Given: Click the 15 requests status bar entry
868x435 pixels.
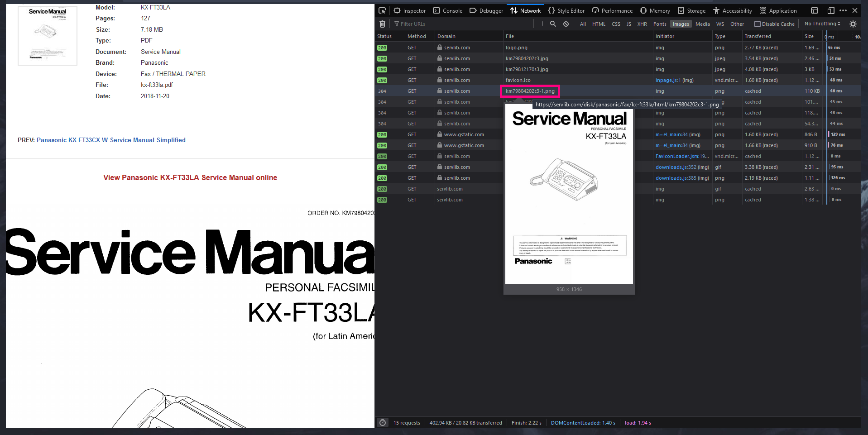Looking at the screenshot, I should (407, 423).
